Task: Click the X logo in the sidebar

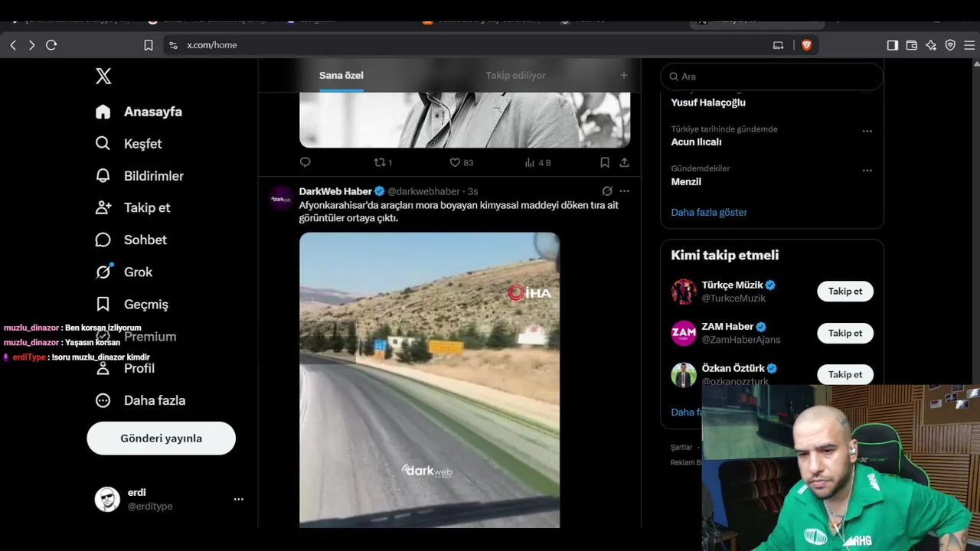Action: (103, 76)
